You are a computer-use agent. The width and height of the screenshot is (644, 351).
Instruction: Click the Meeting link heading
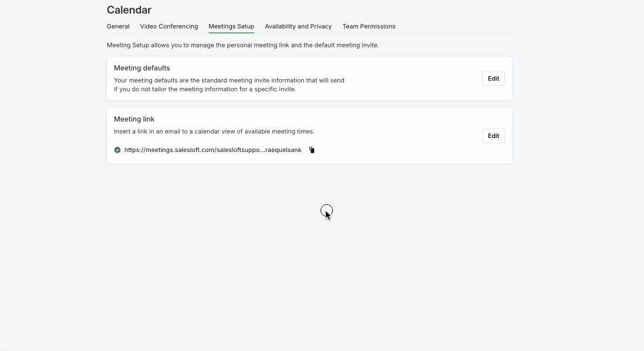134,119
